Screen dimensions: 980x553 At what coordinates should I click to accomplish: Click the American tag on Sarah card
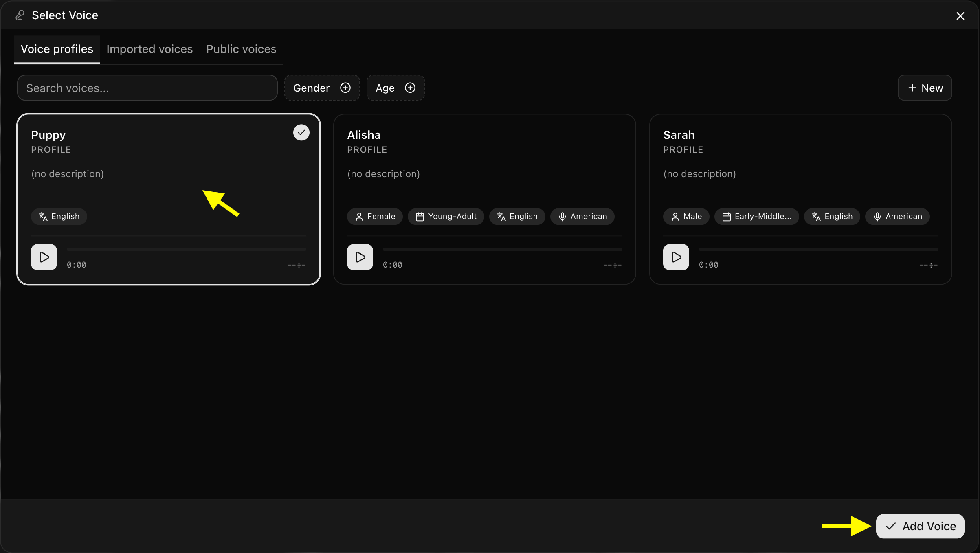pyautogui.click(x=897, y=216)
